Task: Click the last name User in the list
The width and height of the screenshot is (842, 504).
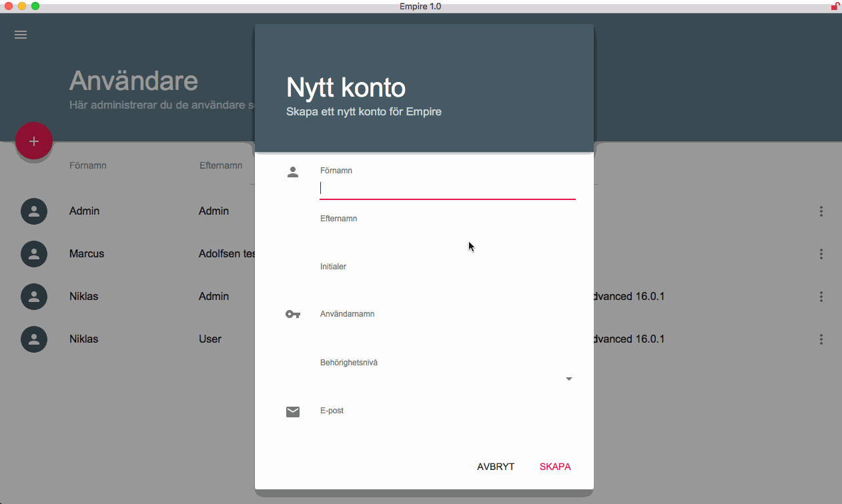Action: pos(210,339)
